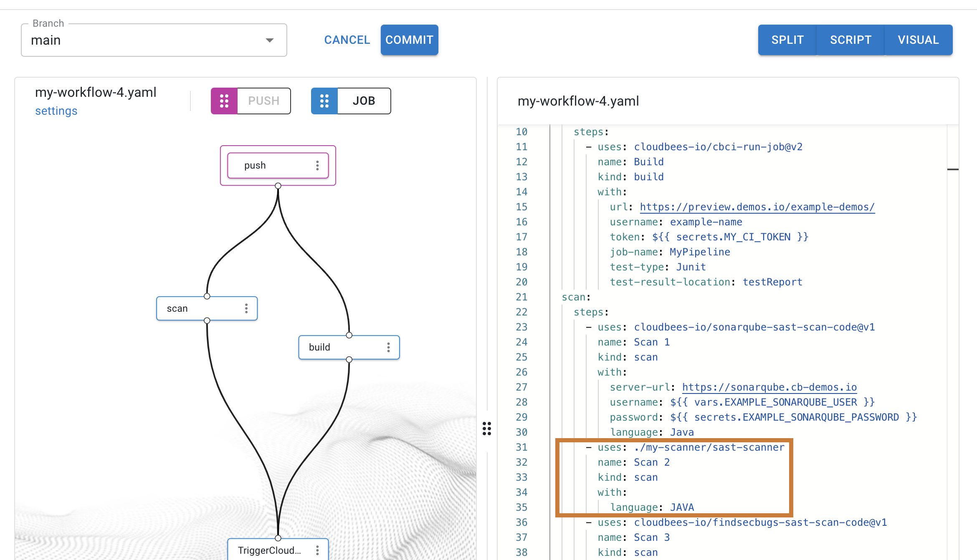Click the CANCEL button
Image resolution: width=977 pixels, height=560 pixels.
point(347,40)
